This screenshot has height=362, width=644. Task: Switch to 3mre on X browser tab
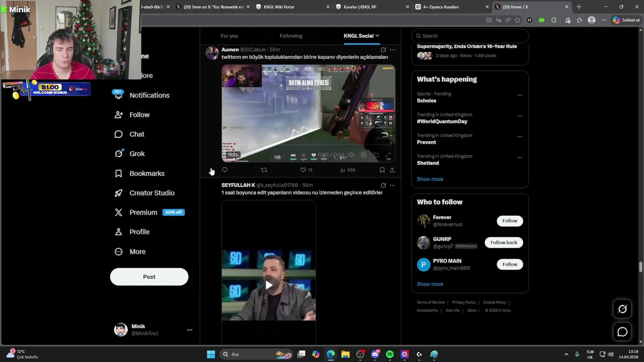click(212, 7)
